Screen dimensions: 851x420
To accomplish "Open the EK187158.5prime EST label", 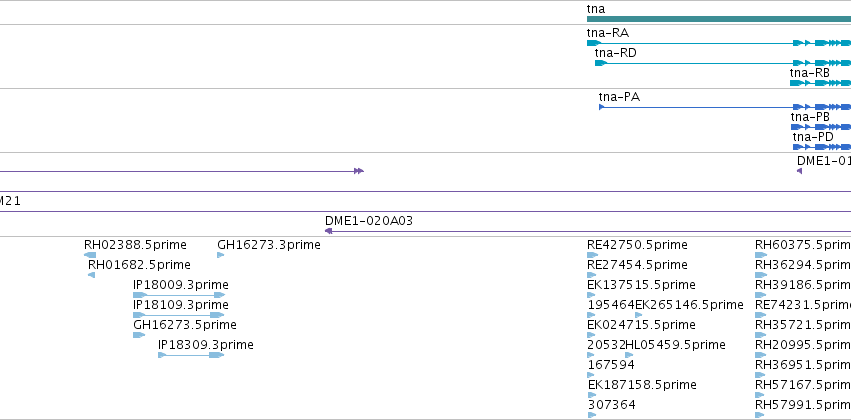I will tap(642, 385).
